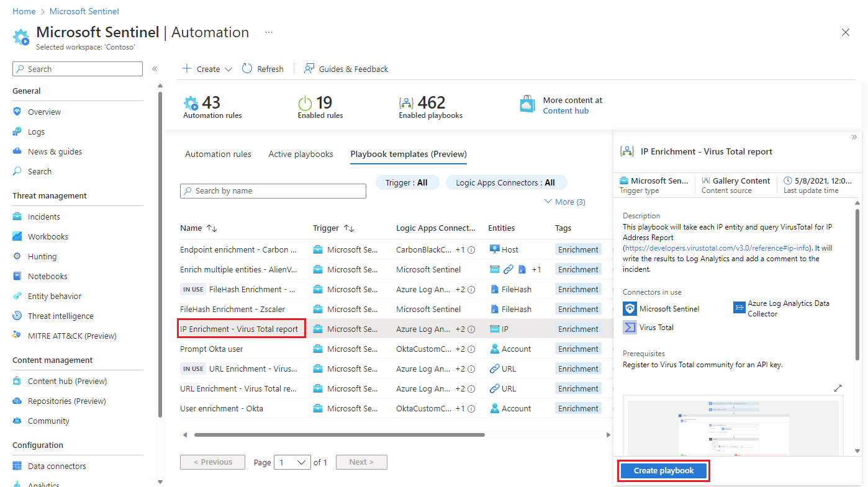Sort the table by the Name column
868x487 pixels.
199,228
